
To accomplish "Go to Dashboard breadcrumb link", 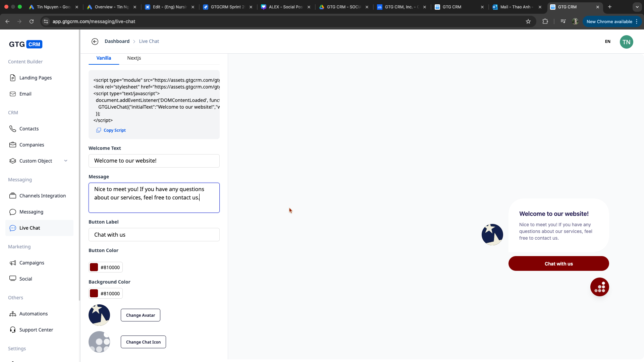I will pyautogui.click(x=117, y=41).
